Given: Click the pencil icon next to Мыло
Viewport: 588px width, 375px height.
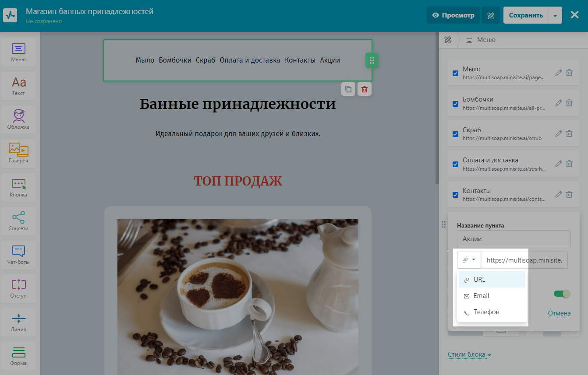Looking at the screenshot, I should point(558,73).
